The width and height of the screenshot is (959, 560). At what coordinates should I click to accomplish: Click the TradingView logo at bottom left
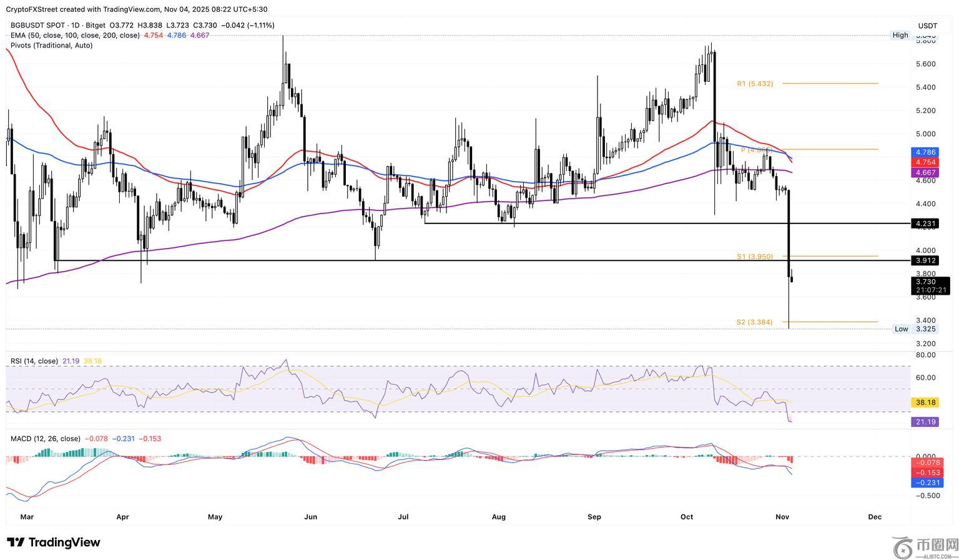[x=54, y=542]
